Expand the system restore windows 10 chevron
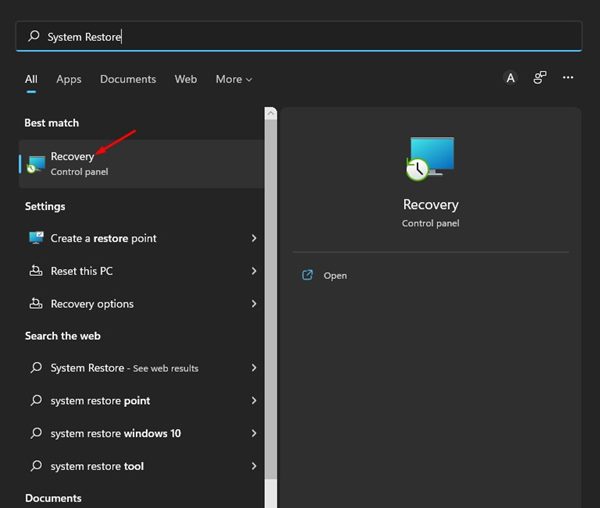Screen dimensions: 600x508 click(x=254, y=433)
